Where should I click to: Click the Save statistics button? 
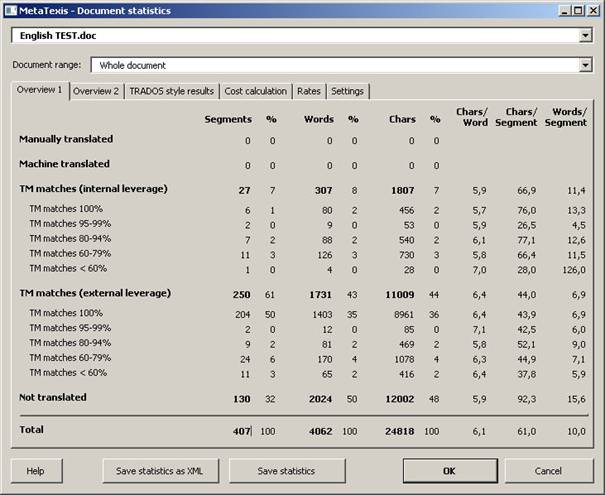click(287, 471)
